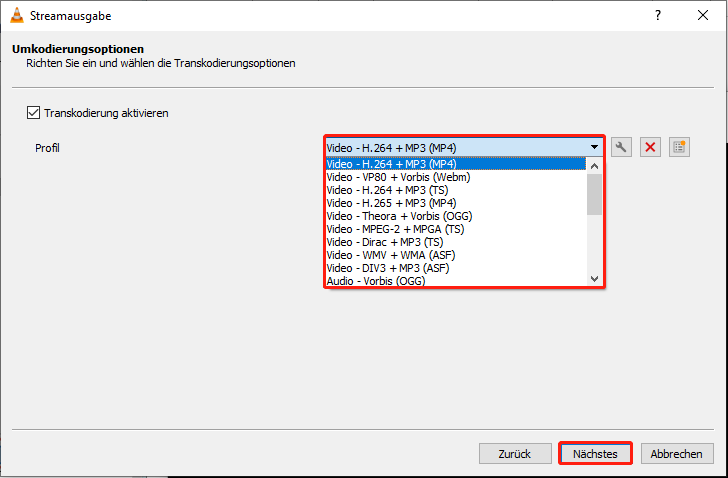The width and height of the screenshot is (728, 478).
Task: Close the Streamausgabe dialog
Action: [x=703, y=15]
